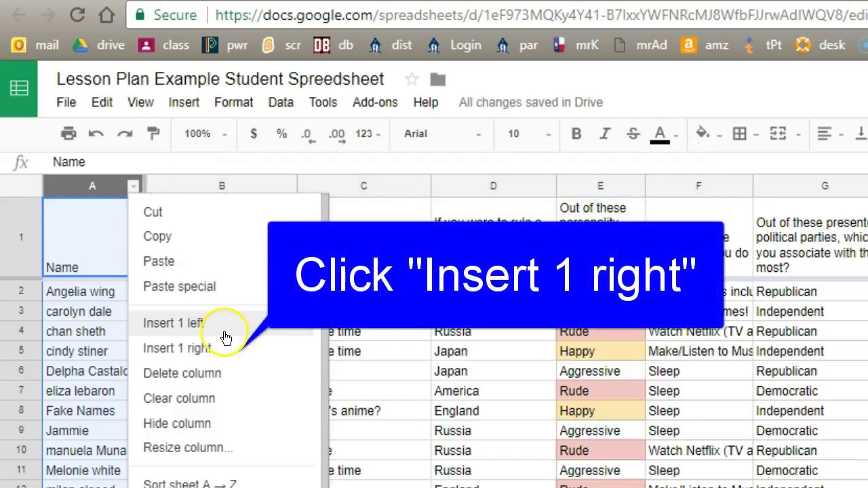Choose Insert 1 right from context menu
Viewport: 868px width, 488px height.
tap(177, 348)
